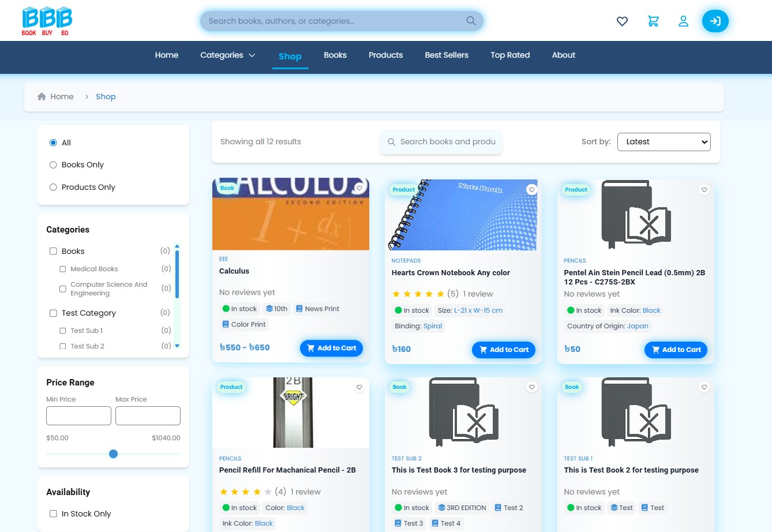Click the price range slider handle
Screen dimensions: 772x532
click(x=113, y=454)
